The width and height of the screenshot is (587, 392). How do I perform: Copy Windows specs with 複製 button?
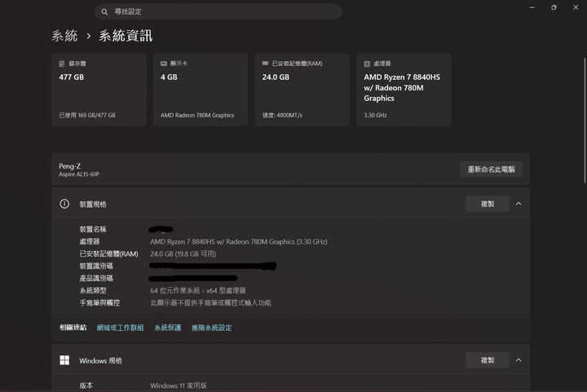click(488, 360)
